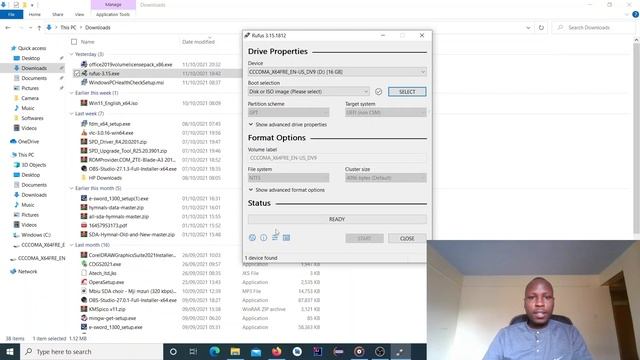640x360 pixels.
Task: Toggle select-all checkbox in Name header
Action: (74, 42)
